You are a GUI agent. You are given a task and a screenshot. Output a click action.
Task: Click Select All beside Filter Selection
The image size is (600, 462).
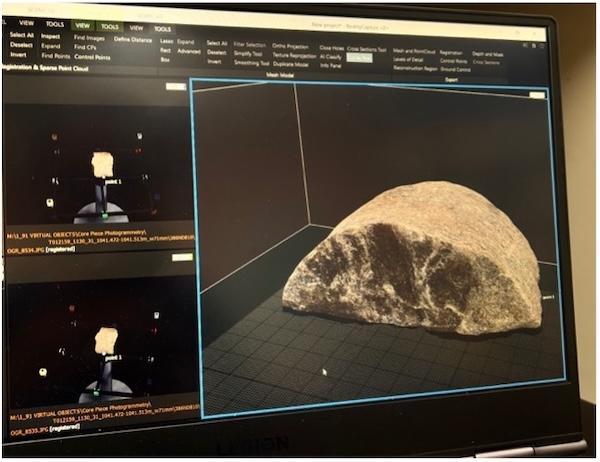point(217,43)
